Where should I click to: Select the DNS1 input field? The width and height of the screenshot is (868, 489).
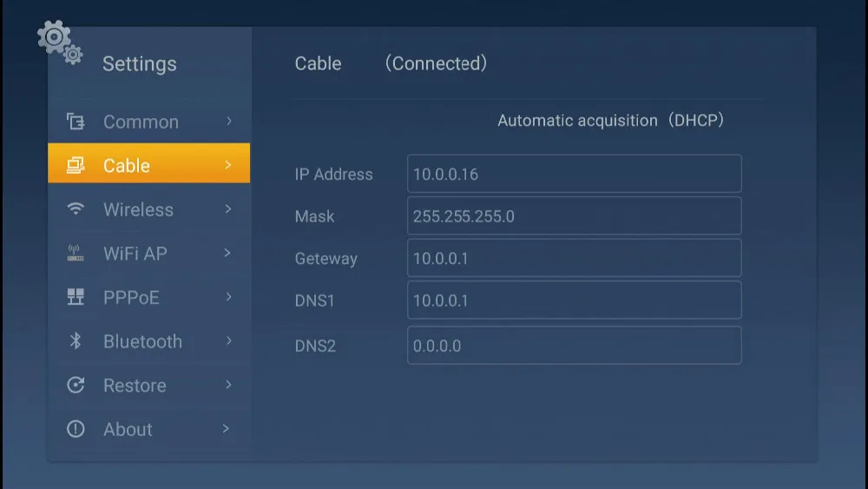click(x=574, y=301)
